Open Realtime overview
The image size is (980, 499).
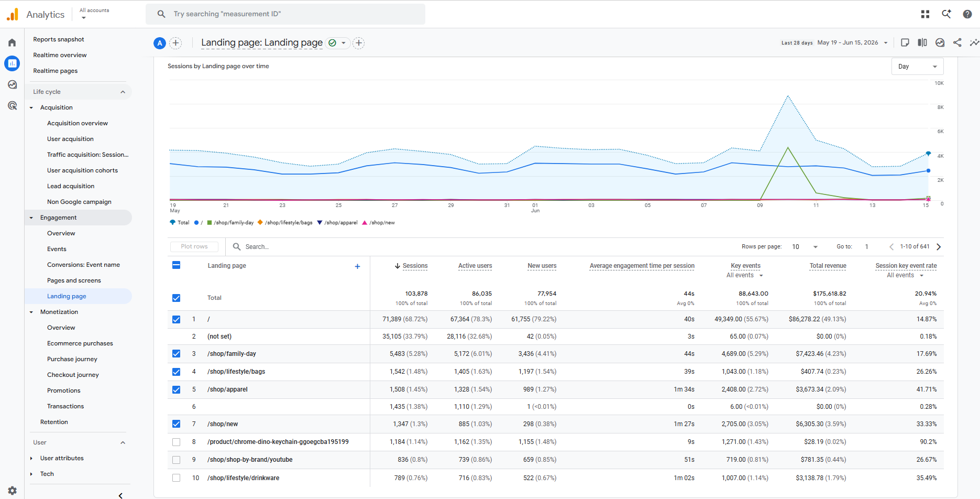point(60,55)
